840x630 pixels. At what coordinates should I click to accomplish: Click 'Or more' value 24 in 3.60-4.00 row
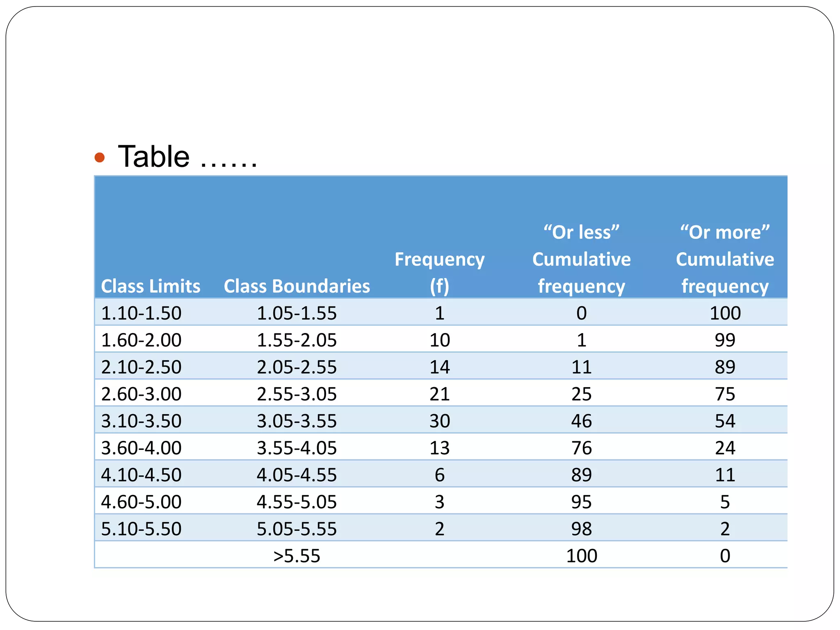click(x=725, y=448)
